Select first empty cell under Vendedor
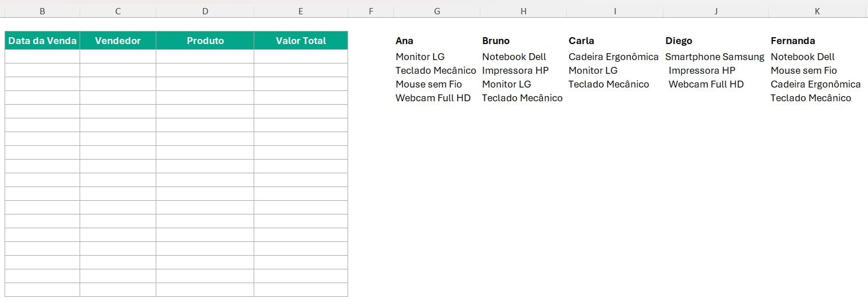This screenshot has height=306, width=868. [x=118, y=57]
